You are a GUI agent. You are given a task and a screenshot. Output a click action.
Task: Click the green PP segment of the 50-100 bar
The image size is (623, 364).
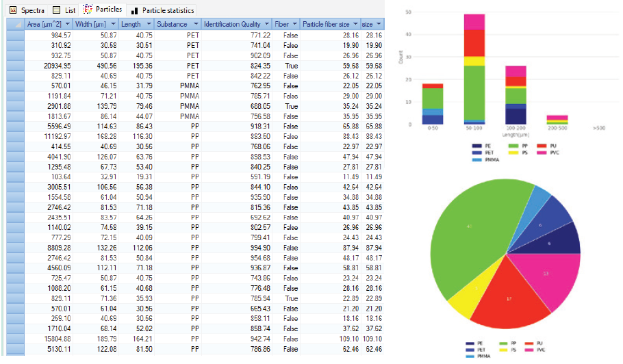tap(474, 92)
